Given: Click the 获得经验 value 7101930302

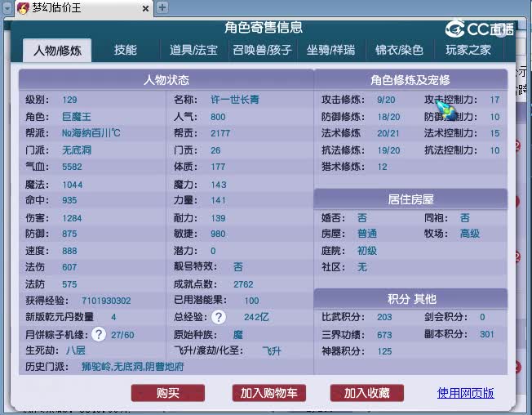Looking at the screenshot, I should click(106, 301).
